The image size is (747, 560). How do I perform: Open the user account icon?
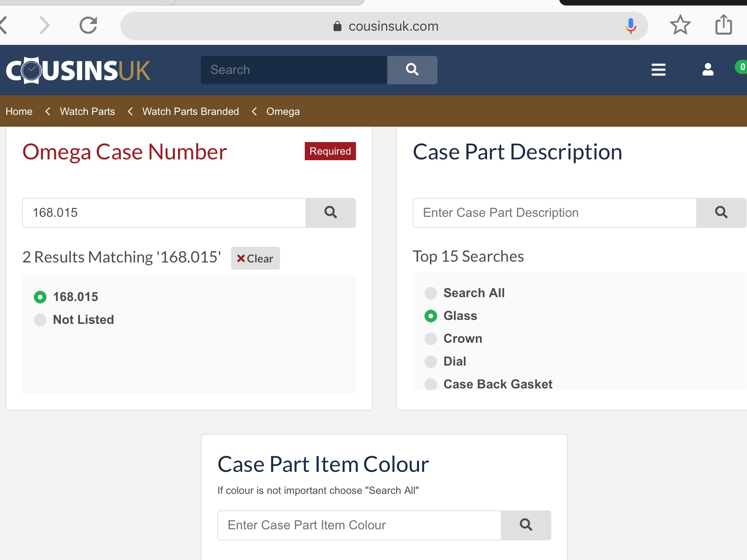708,70
